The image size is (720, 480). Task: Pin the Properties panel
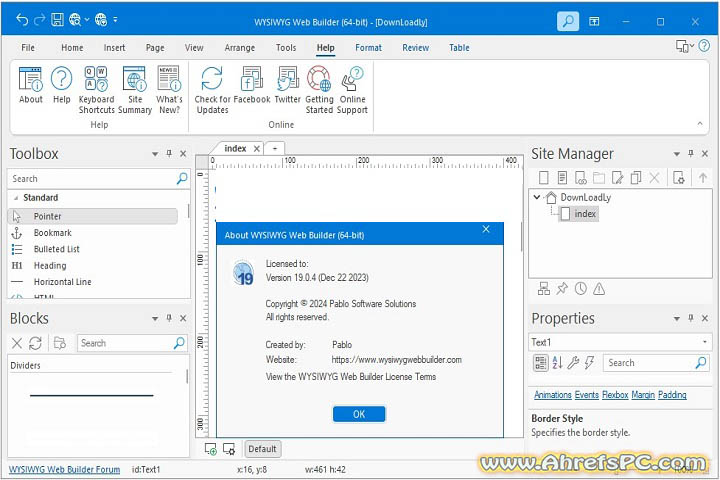tap(691, 318)
